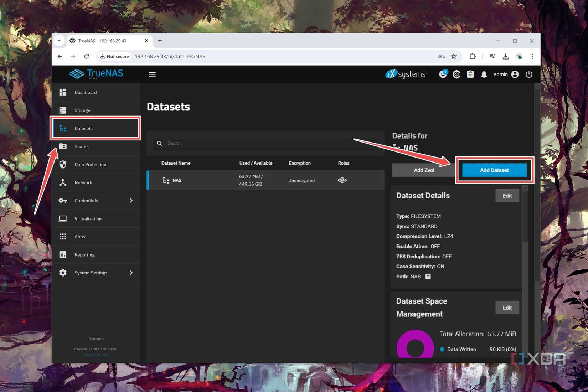Image resolution: width=588 pixels, height=392 pixels.
Task: Bookmark this page with the star
Action: (x=454, y=56)
